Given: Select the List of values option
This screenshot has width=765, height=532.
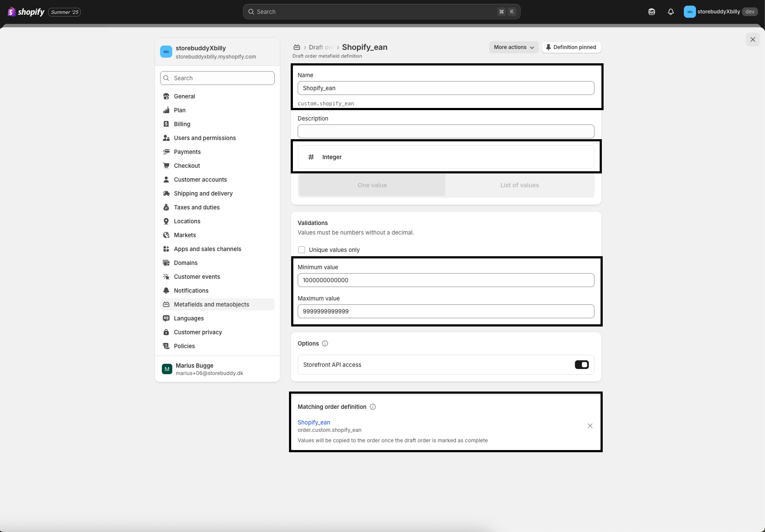Looking at the screenshot, I should click(x=520, y=185).
